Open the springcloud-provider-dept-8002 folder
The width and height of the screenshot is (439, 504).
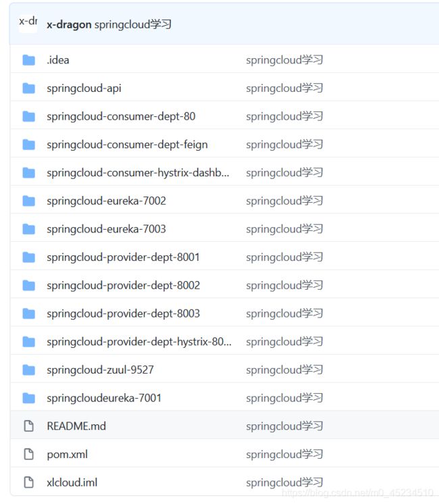point(124,286)
